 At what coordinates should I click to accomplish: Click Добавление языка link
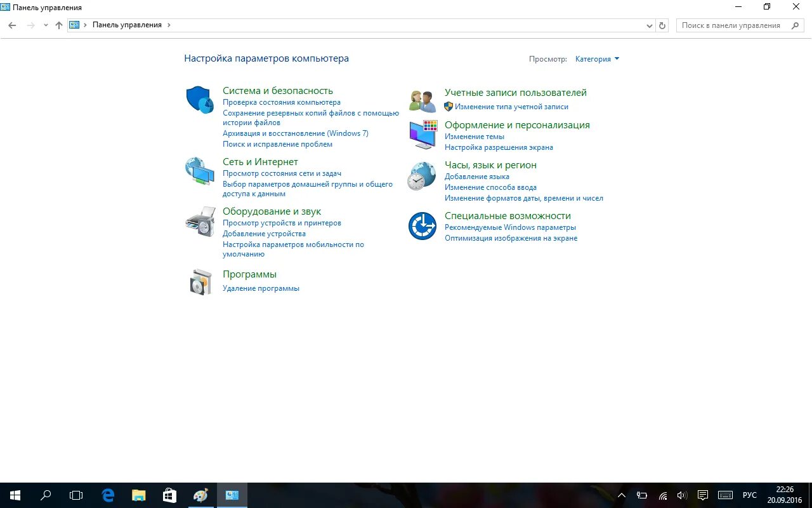[x=477, y=177]
